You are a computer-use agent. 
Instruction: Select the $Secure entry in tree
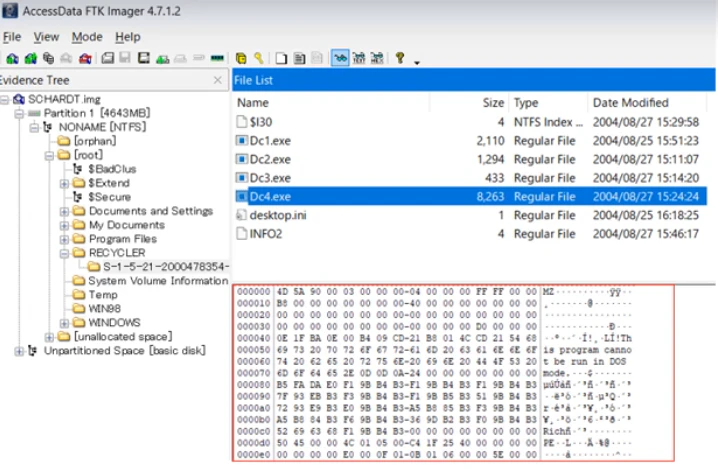click(102, 197)
